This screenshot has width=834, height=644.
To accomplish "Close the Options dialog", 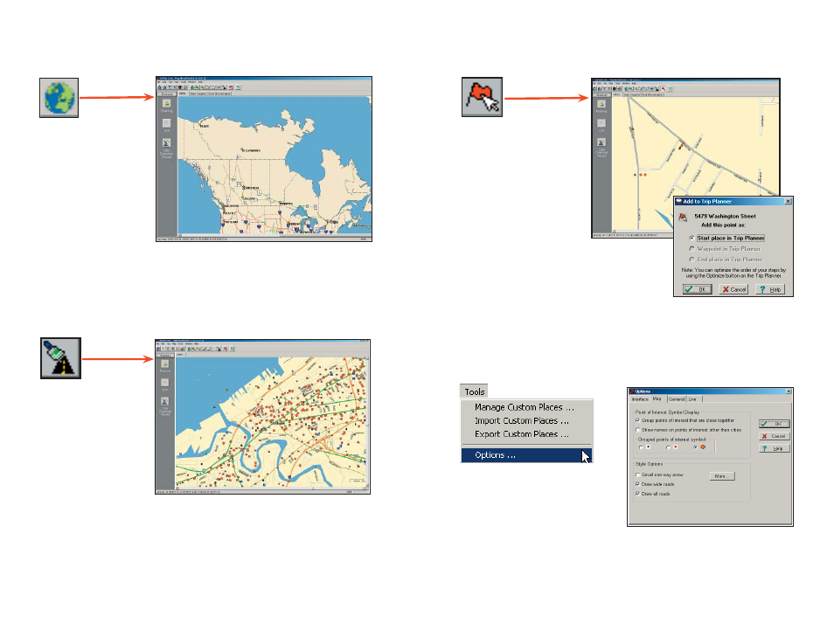I will click(789, 391).
